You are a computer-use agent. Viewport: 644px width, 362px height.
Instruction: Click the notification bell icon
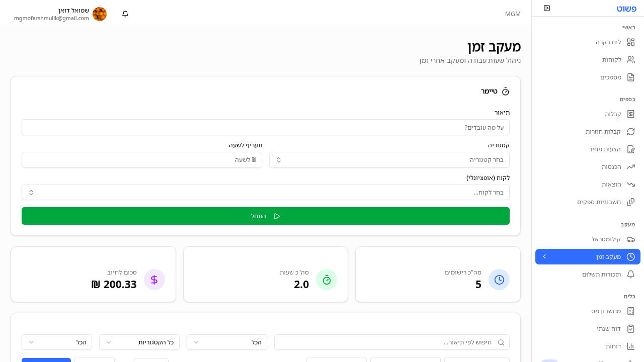125,14
